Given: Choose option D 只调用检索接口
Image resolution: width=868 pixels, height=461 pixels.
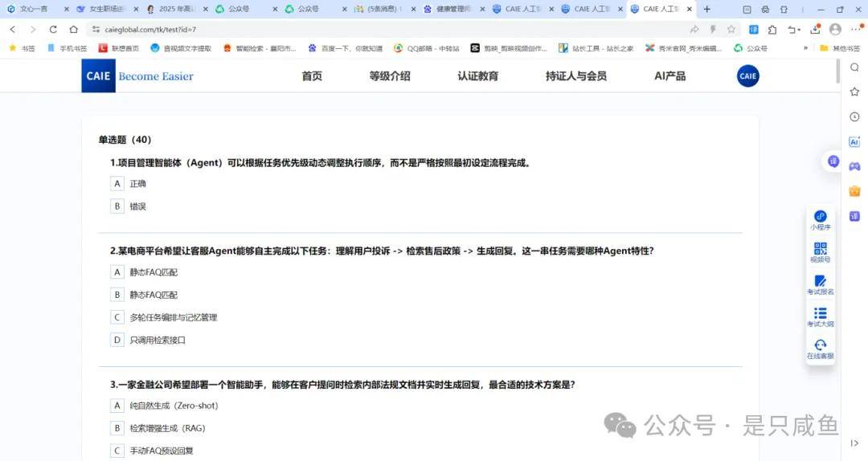Looking at the screenshot, I should (x=148, y=341).
